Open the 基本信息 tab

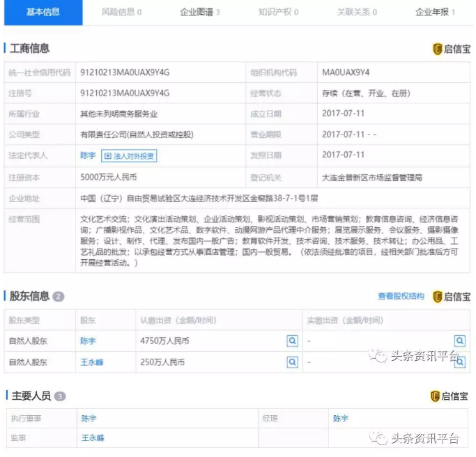coord(43,12)
